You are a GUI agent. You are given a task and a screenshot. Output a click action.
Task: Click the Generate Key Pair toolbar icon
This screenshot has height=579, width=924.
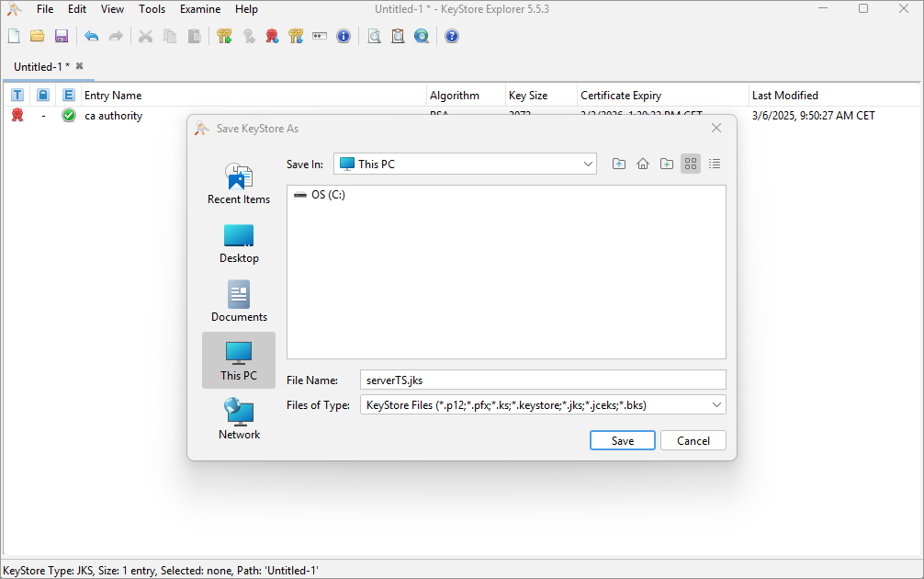225,37
